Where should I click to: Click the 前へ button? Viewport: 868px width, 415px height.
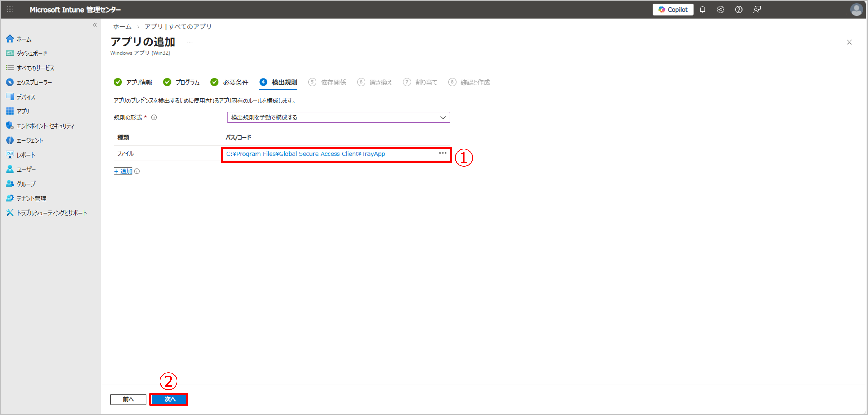coord(128,399)
